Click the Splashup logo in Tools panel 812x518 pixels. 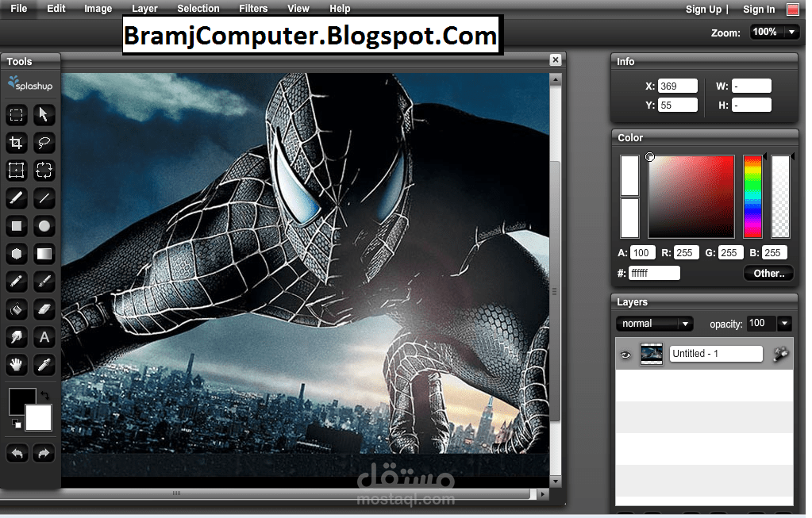click(30, 84)
